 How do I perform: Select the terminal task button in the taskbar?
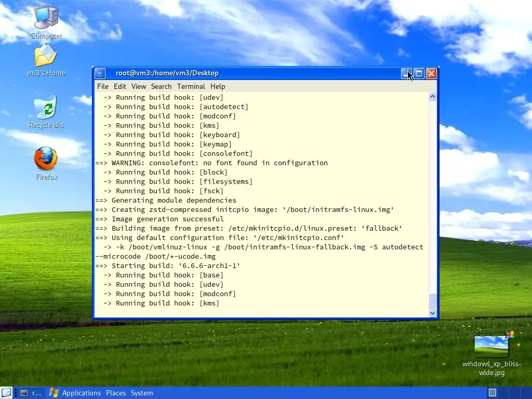tap(31, 393)
